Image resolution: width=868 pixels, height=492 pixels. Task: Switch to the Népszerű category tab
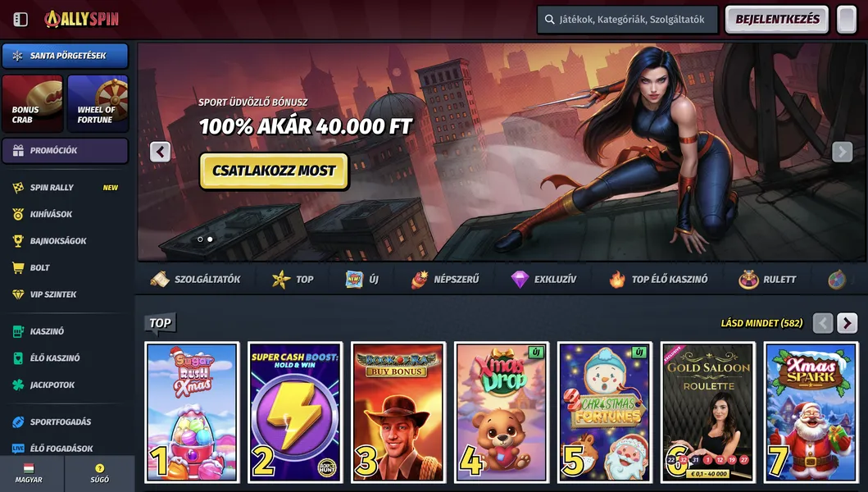444,280
